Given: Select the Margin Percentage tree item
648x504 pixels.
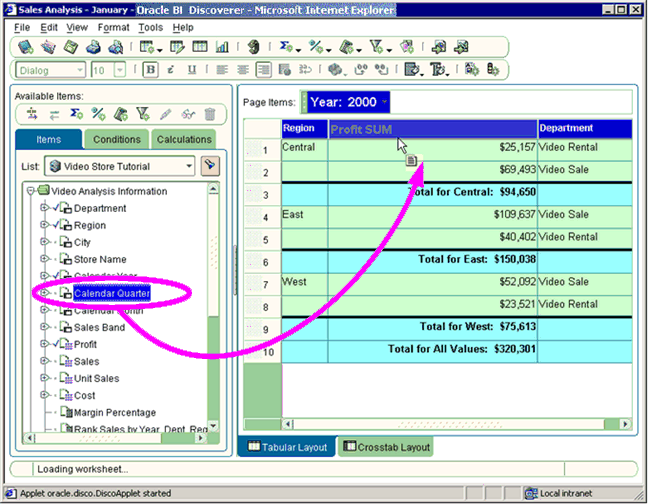Looking at the screenshot, I should pyautogui.click(x=114, y=412).
